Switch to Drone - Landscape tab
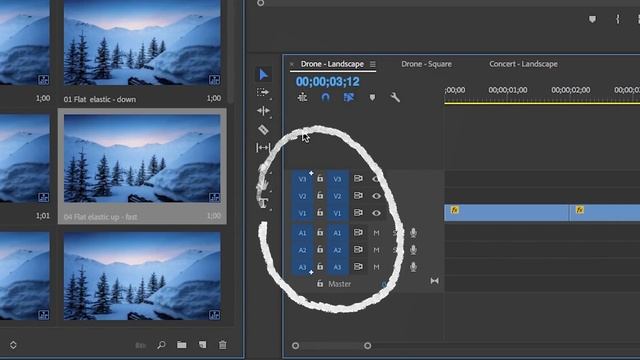640x360 pixels. click(332, 64)
